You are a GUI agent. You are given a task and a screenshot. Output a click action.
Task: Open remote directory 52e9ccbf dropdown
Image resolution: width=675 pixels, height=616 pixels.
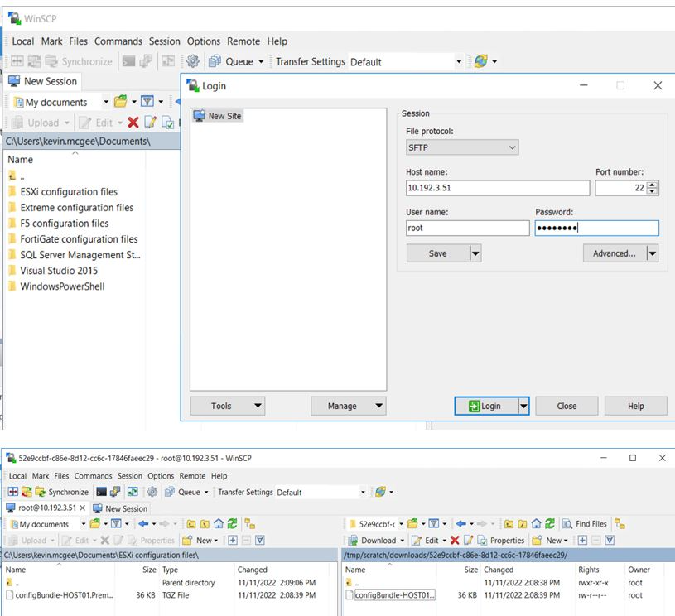(x=401, y=524)
